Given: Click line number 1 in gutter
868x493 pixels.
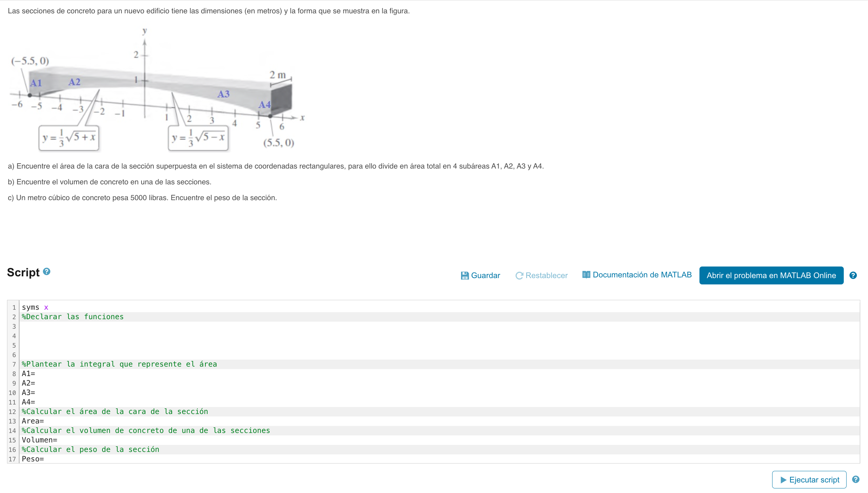Looking at the screenshot, I should (x=14, y=307).
